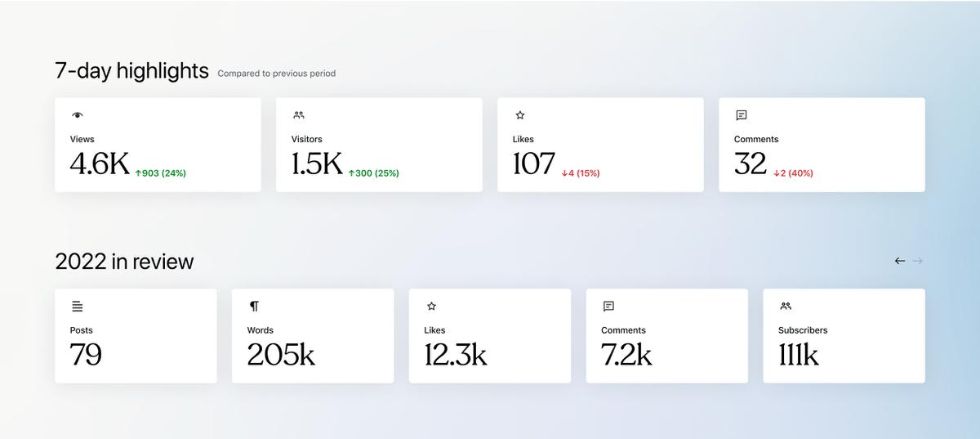980x439 pixels.
Task: Click the people icon in Visitors card
Action: point(299,115)
